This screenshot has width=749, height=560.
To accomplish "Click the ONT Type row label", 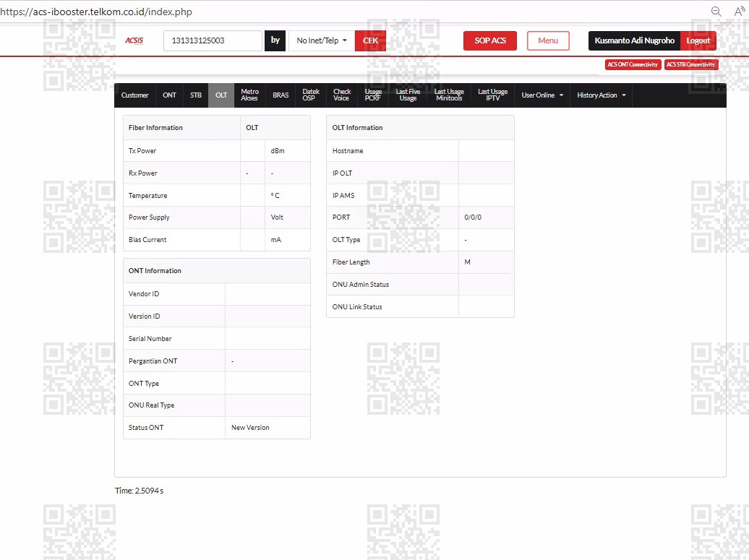I will pos(144,384).
